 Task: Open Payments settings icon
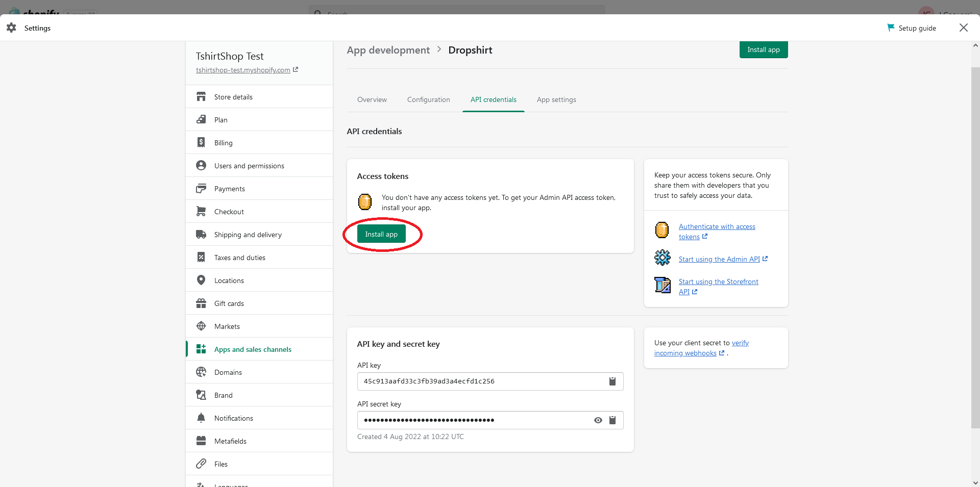[x=201, y=189]
